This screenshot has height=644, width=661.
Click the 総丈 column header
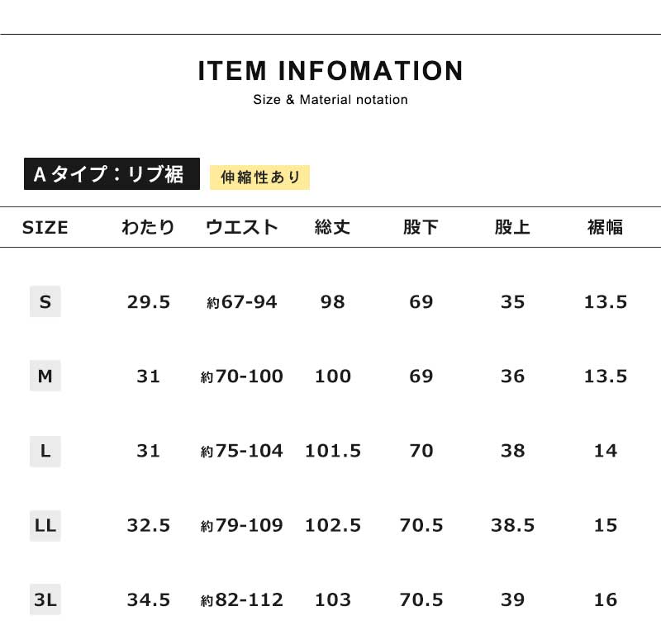(333, 228)
